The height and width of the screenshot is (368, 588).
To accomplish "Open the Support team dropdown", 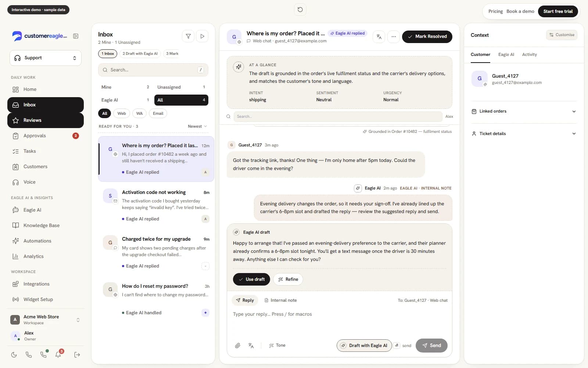I will tap(46, 58).
